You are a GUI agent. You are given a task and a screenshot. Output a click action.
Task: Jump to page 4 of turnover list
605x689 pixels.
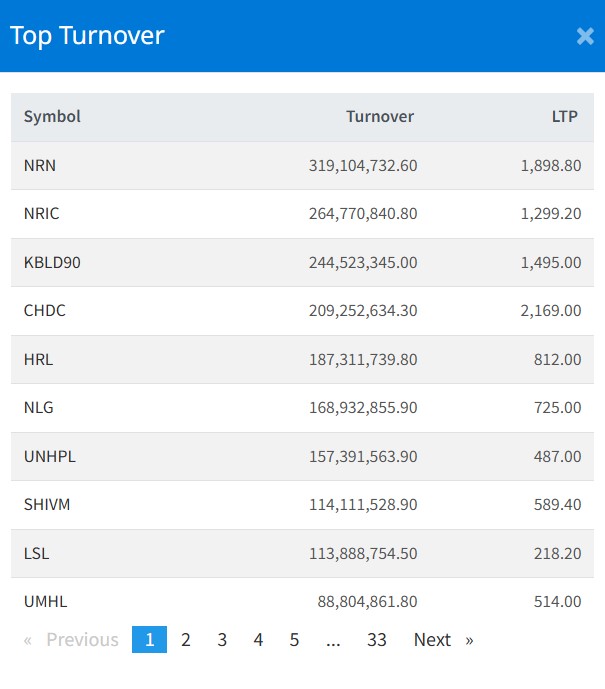(x=258, y=640)
